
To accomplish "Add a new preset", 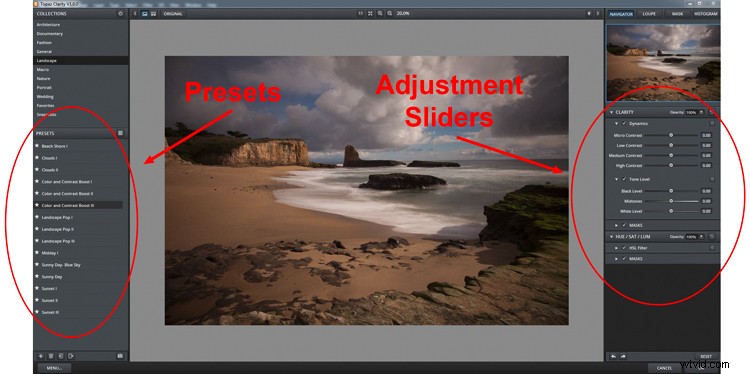I will (40, 356).
